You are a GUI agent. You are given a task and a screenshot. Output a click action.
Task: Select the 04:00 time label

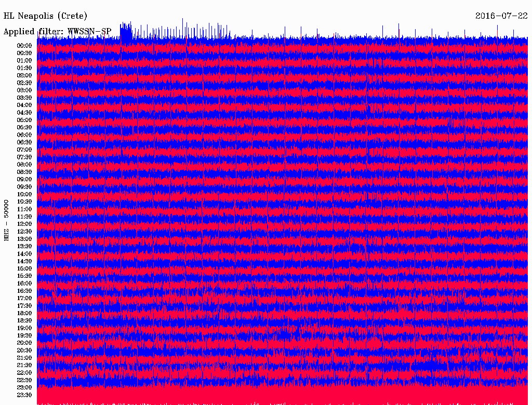click(24, 105)
